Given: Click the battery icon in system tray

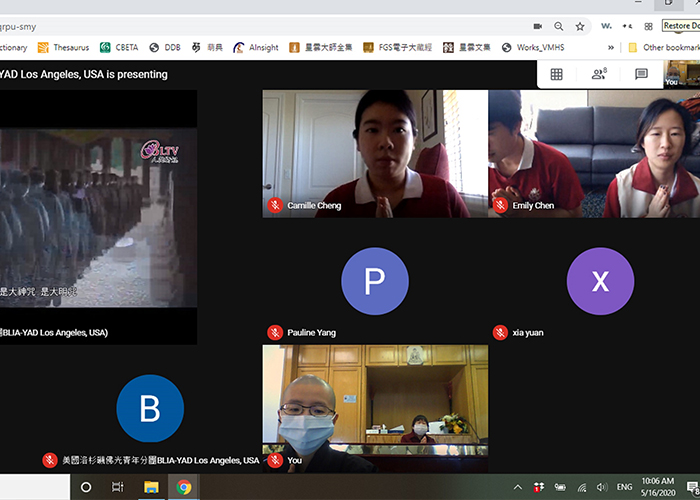Looking at the screenshot, I should point(560,487).
